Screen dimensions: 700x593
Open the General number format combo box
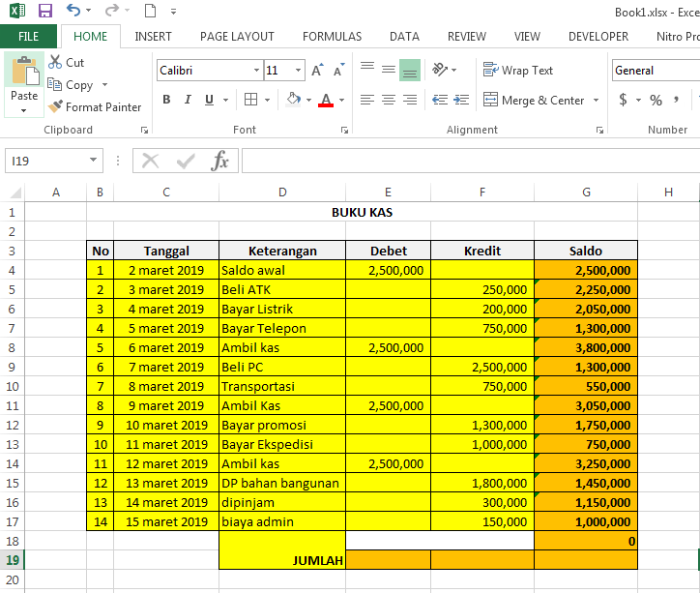point(656,71)
